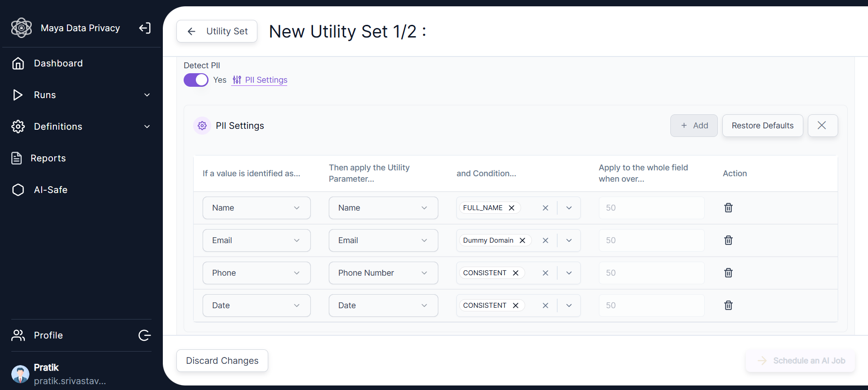Remove the FULL_NAME condition tag
Screen dimensions: 868x390
512,208
